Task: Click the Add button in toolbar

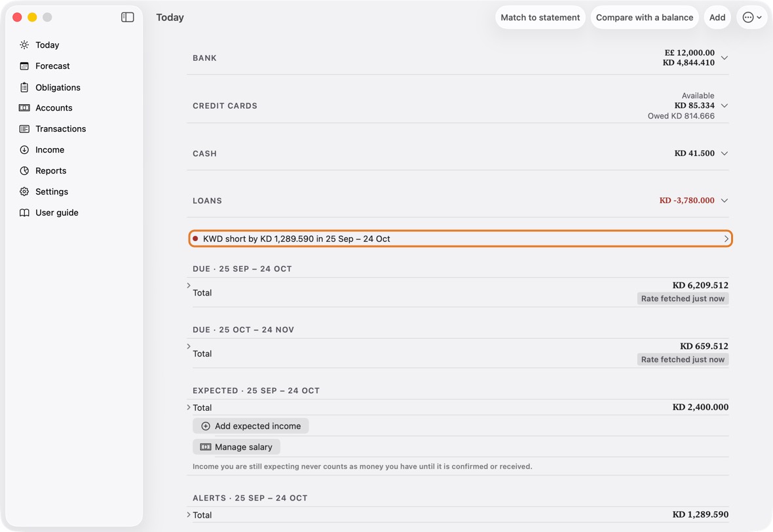Action: tap(717, 17)
